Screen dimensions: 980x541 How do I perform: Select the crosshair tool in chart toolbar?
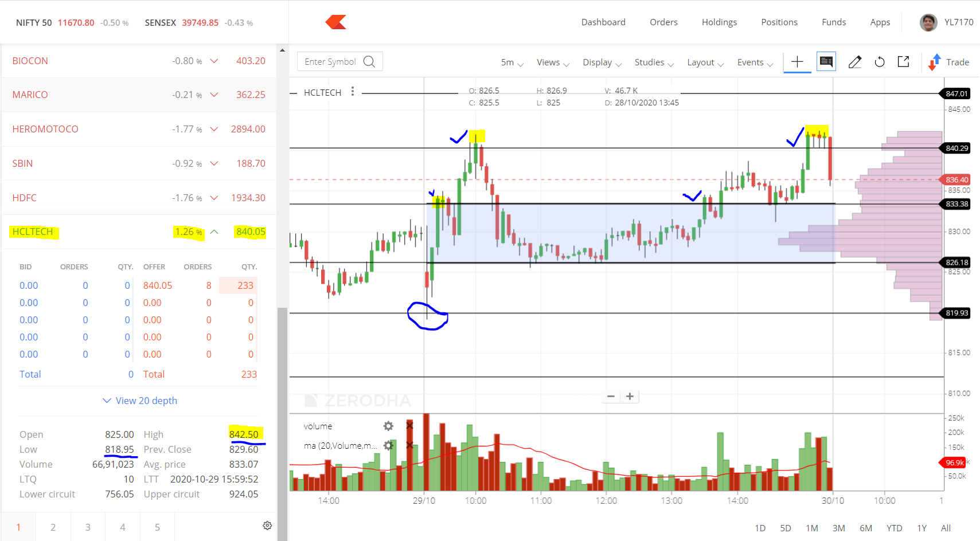point(797,62)
